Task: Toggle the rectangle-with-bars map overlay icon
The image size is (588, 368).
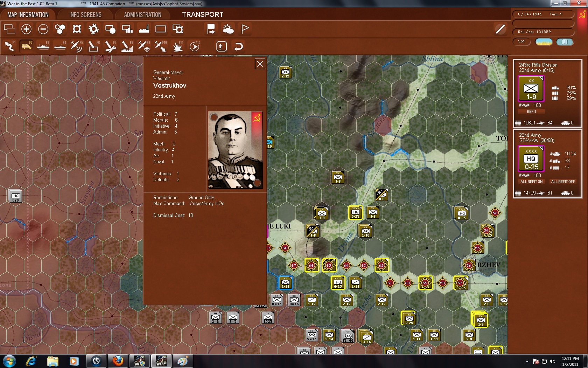Action: pyautogui.click(x=127, y=29)
